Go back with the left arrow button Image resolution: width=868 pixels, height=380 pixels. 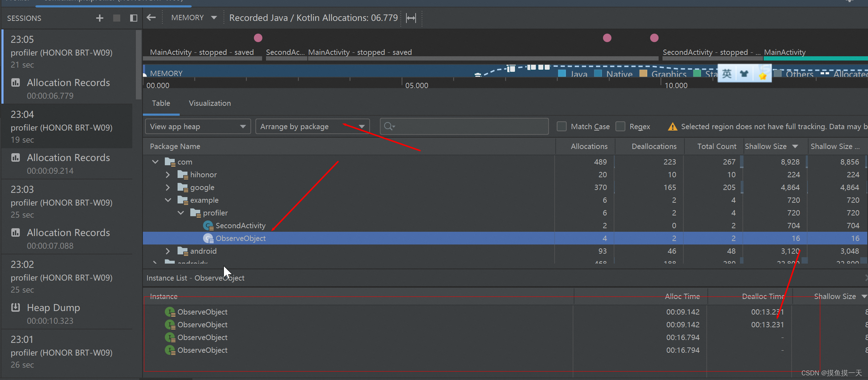151,17
